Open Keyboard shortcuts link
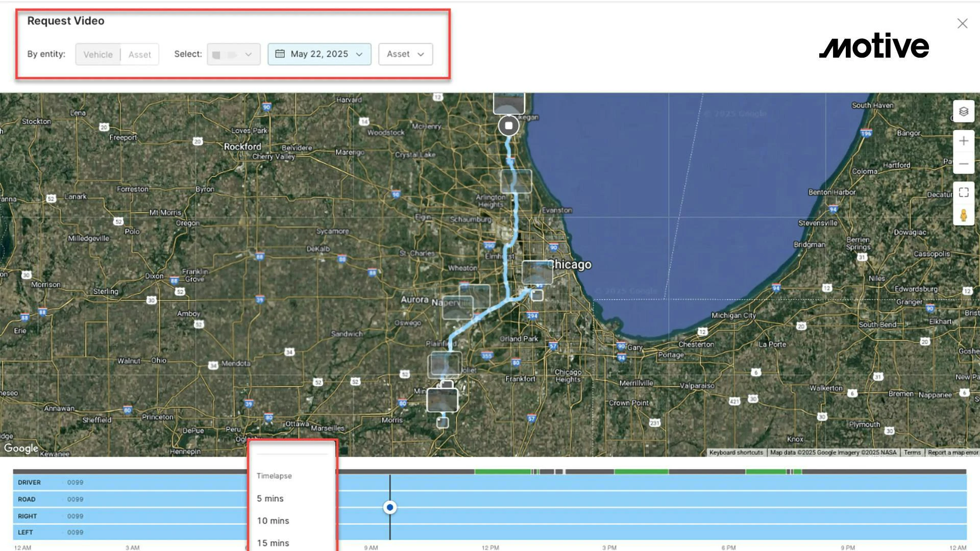The height and width of the screenshot is (551, 980). coord(736,453)
